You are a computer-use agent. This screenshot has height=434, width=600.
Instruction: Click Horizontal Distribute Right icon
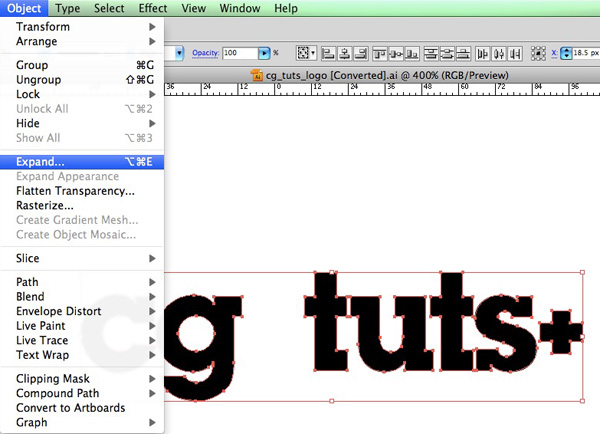pos(515,54)
